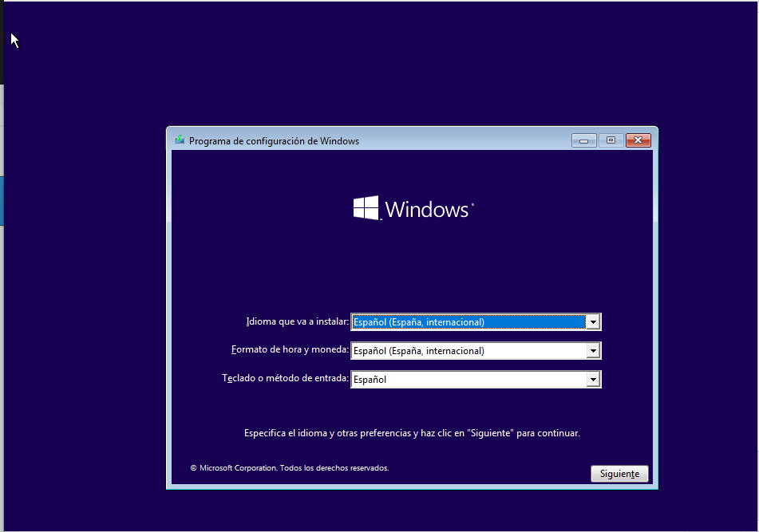Minimize the Windows setup window
The height and width of the screenshot is (532, 759).
pyautogui.click(x=583, y=140)
